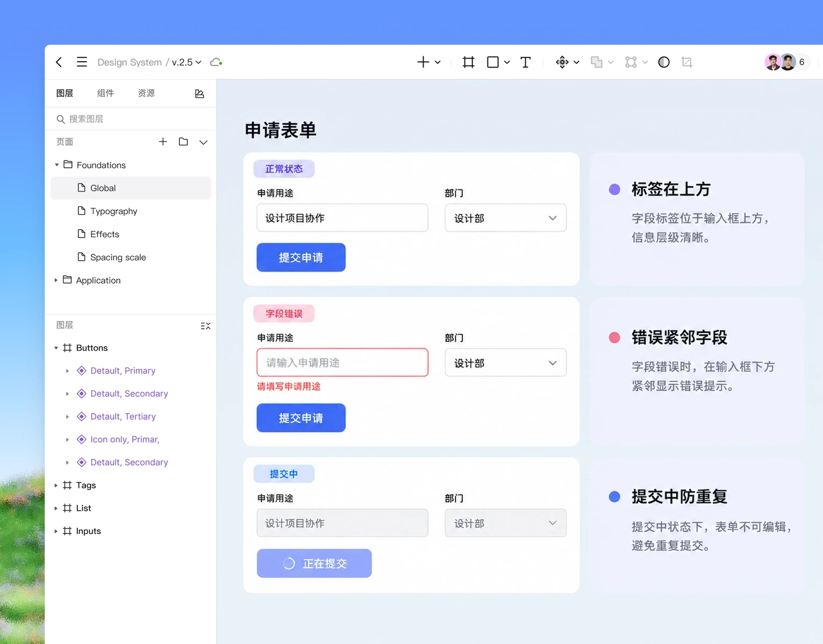Toggle the contrast mask icon

pos(664,62)
